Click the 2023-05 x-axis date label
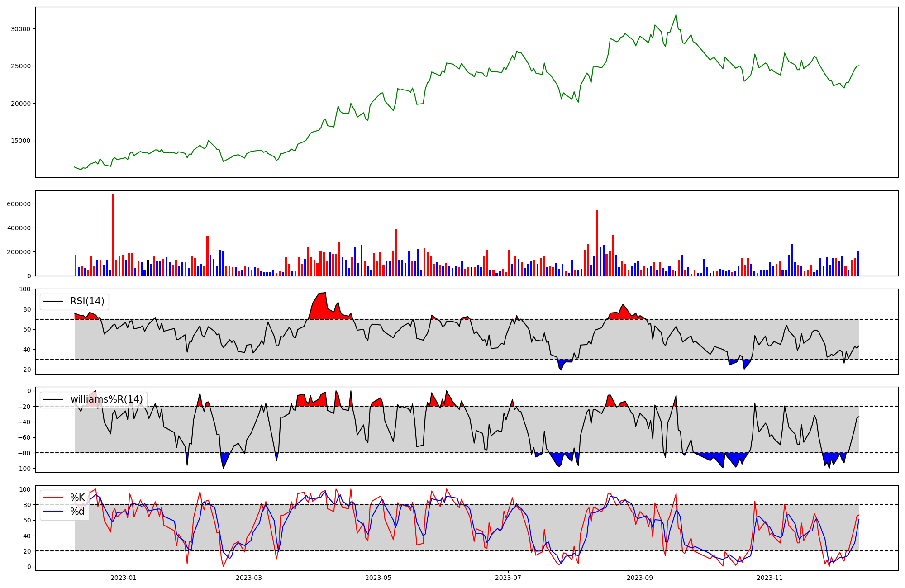 (378, 578)
